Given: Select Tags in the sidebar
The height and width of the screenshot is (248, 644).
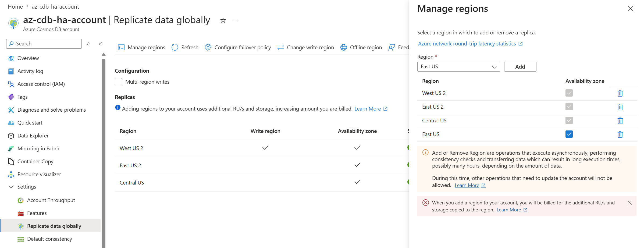Looking at the screenshot, I should (x=22, y=97).
